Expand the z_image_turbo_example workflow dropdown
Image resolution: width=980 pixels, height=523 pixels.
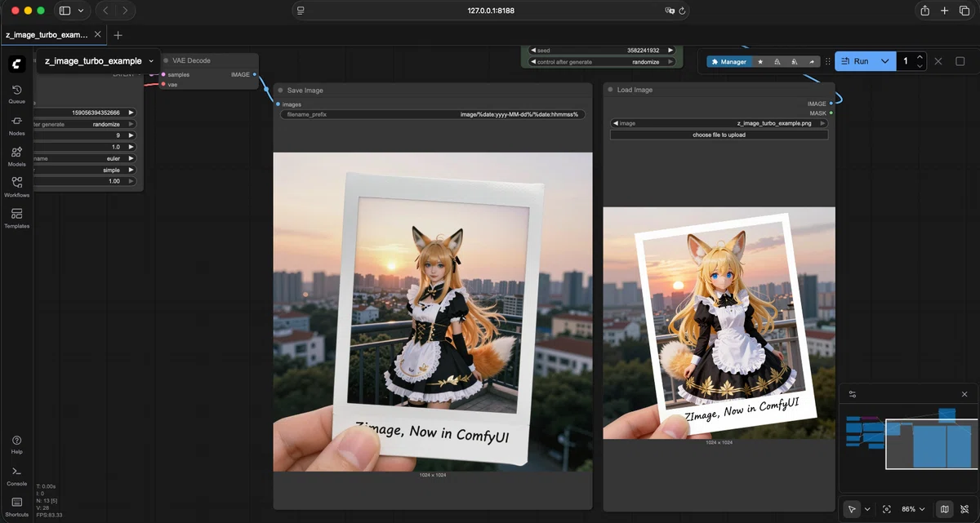pos(151,61)
